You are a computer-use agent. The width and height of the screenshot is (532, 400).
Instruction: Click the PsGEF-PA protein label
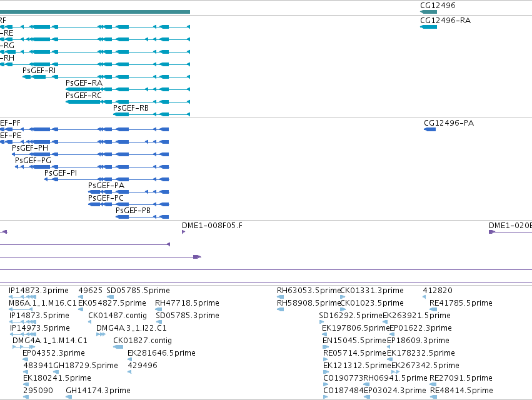tap(106, 186)
